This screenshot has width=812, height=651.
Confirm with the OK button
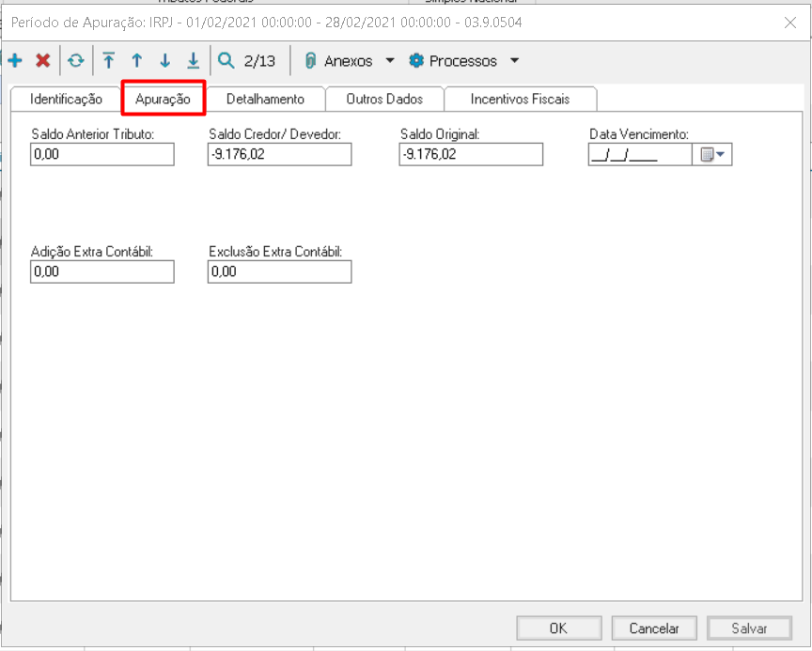pyautogui.click(x=559, y=628)
